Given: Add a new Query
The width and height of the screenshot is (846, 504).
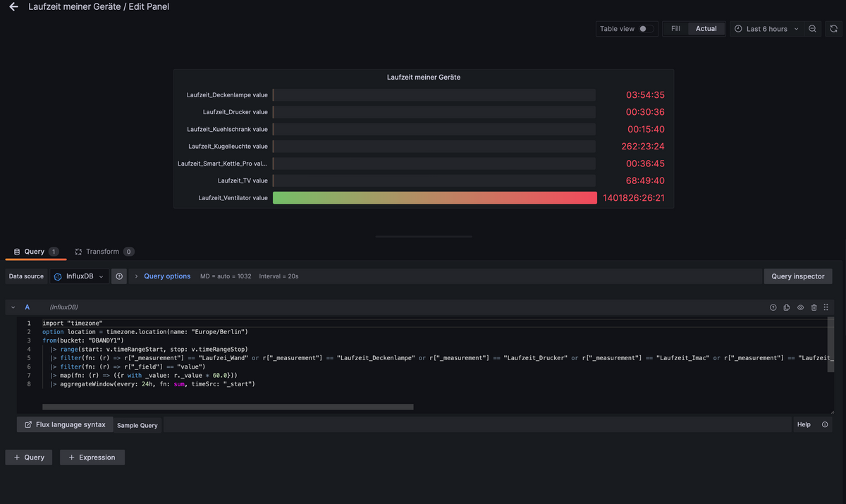Looking at the screenshot, I should [x=29, y=457].
